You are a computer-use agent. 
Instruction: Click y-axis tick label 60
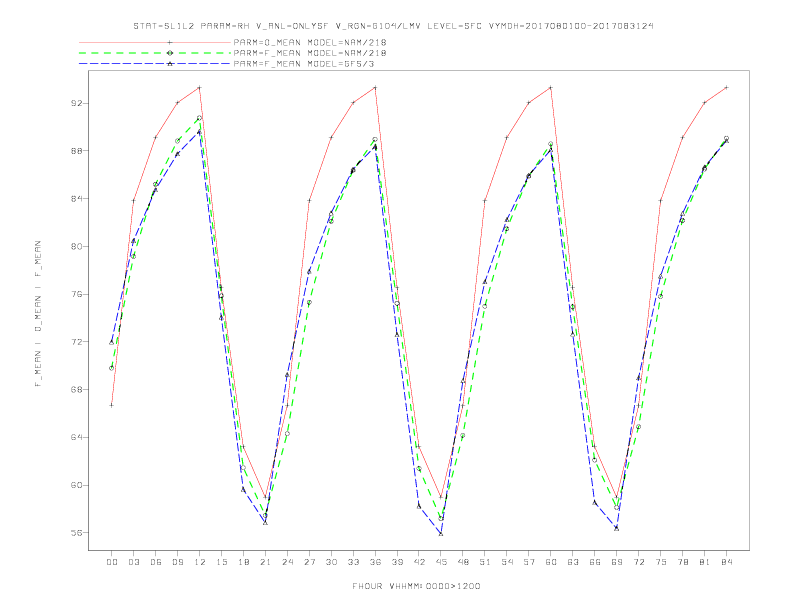pyautogui.click(x=76, y=485)
